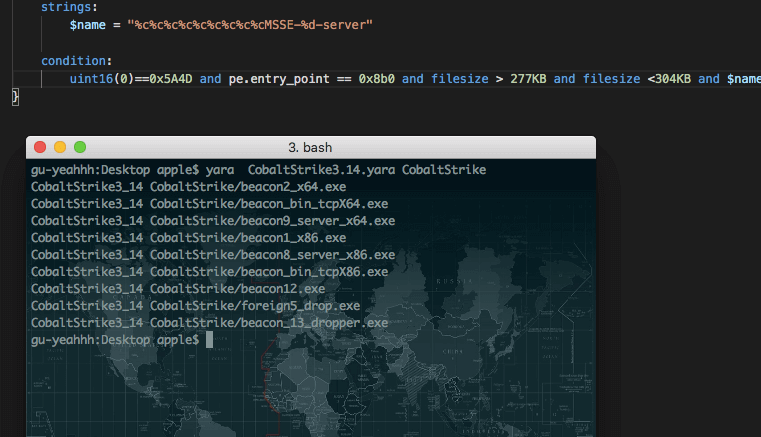
Task: Click the "$name" variable in the strings section
Action: (x=87, y=25)
